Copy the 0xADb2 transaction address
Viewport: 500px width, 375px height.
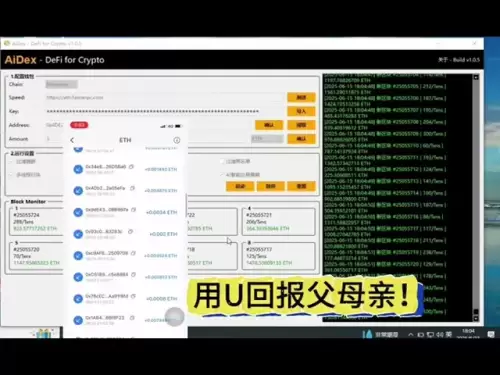coord(132,188)
